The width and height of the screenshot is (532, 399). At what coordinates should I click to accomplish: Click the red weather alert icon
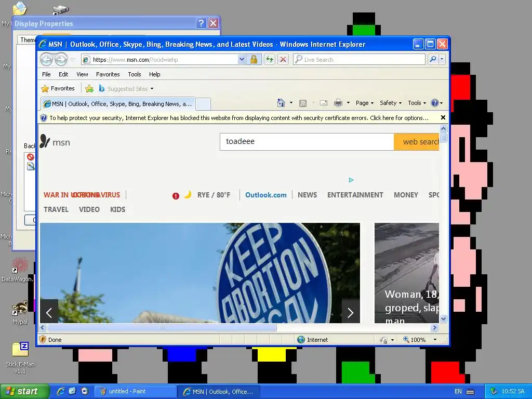[x=176, y=196]
